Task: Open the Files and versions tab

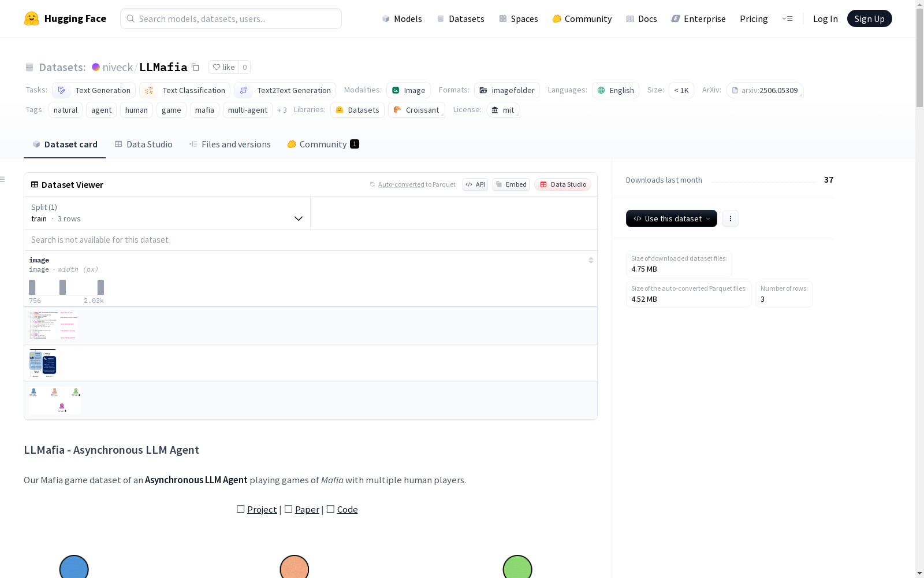Action: [230, 144]
